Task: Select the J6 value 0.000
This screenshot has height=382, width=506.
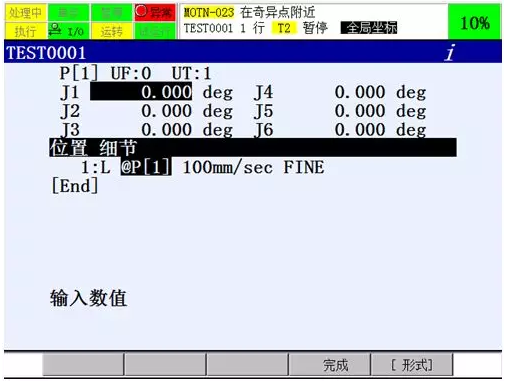Action: [x=360, y=130]
